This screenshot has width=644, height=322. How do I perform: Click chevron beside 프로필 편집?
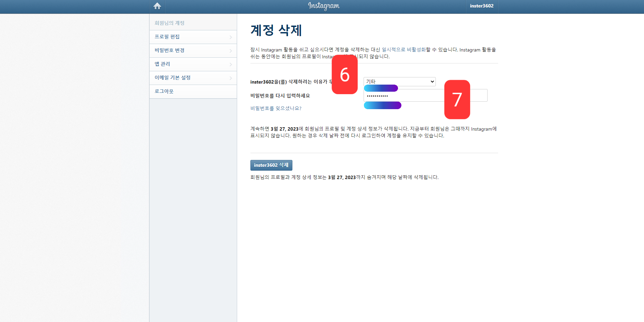pyautogui.click(x=231, y=37)
